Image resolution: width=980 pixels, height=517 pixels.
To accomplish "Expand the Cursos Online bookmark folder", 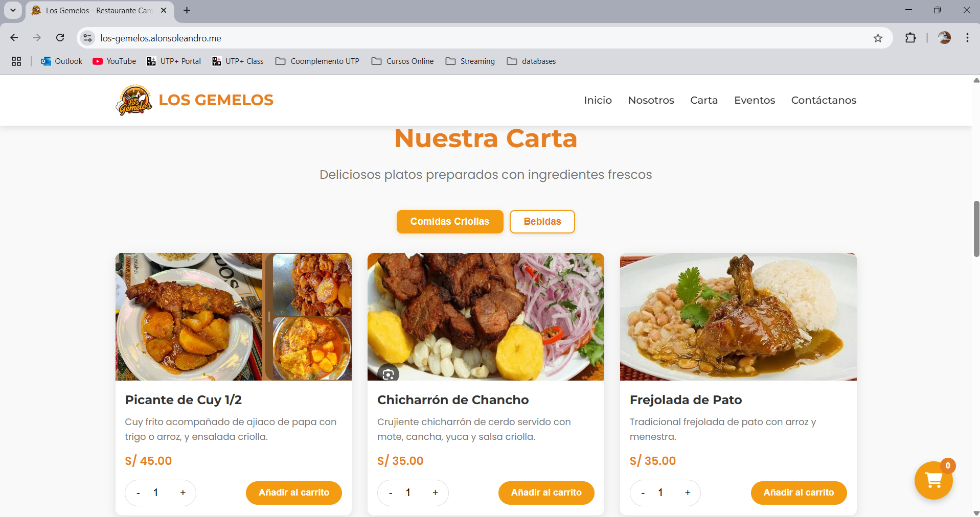I will coord(403,61).
